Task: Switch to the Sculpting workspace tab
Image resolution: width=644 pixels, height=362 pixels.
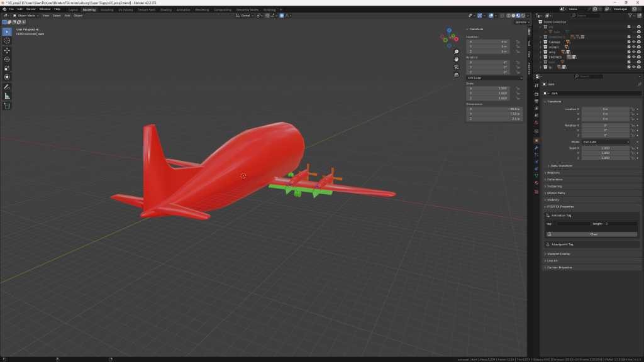Action: 107,10
